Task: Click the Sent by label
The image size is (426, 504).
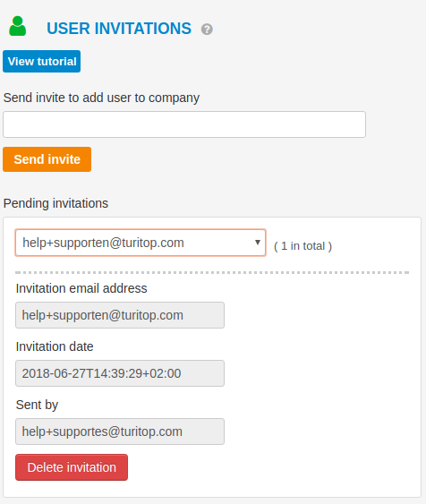Action: tap(37, 405)
